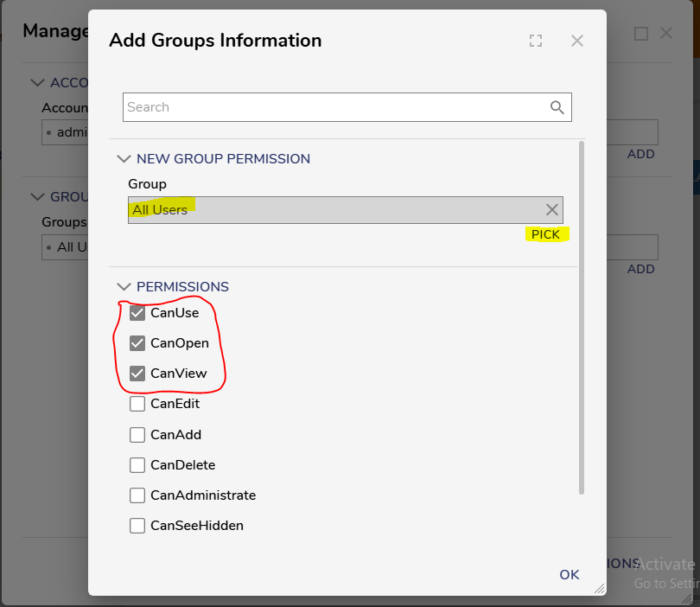
Task: Tick the CanDelete checkbox
Action: click(137, 465)
